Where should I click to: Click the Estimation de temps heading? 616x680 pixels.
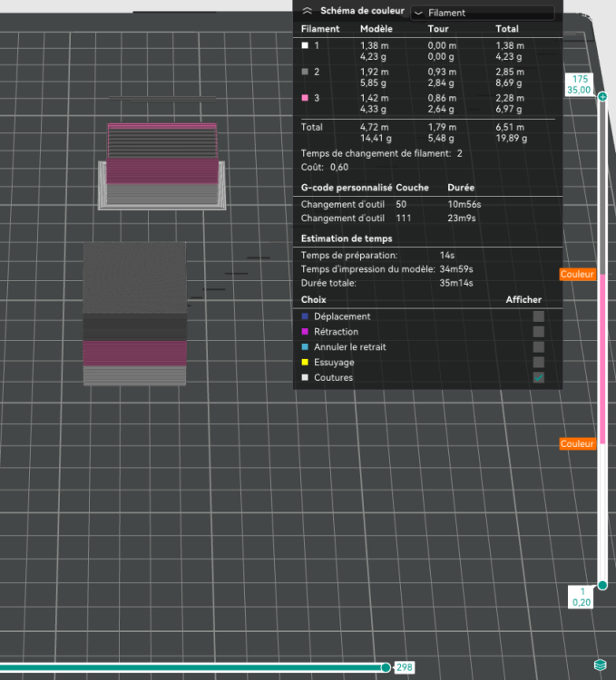tap(347, 238)
